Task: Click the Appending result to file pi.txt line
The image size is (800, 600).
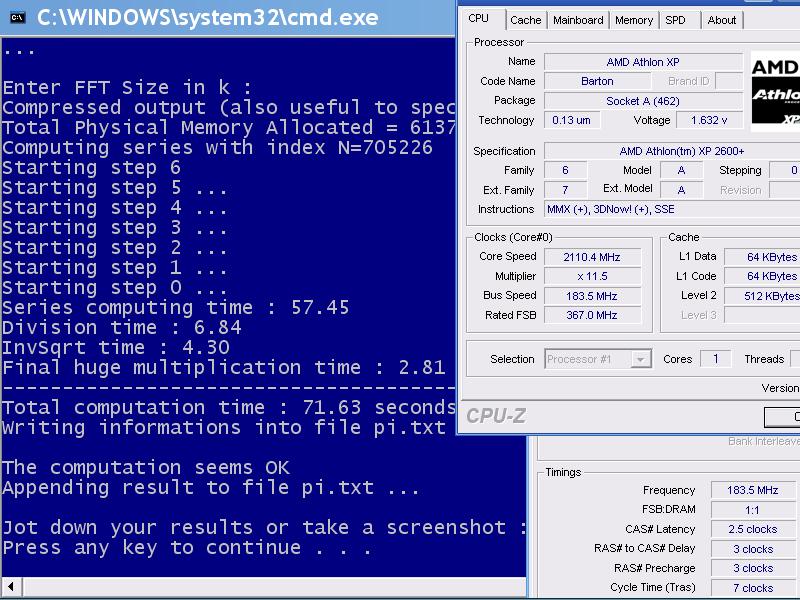Action: (x=211, y=488)
